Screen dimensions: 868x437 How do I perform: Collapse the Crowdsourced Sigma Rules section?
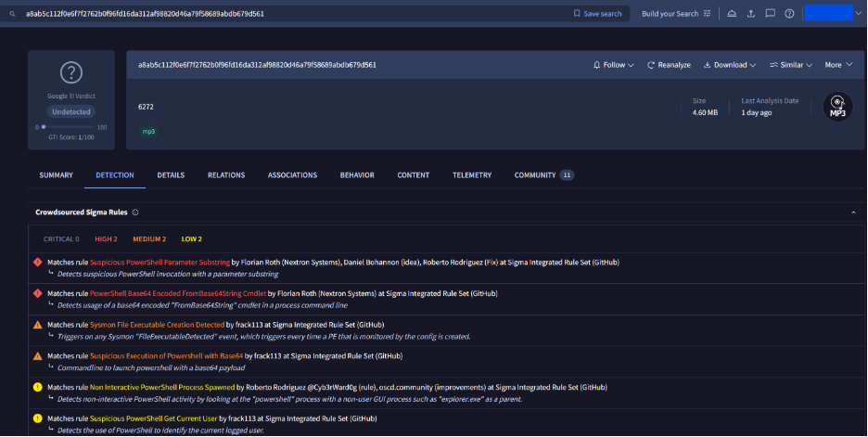tap(853, 212)
